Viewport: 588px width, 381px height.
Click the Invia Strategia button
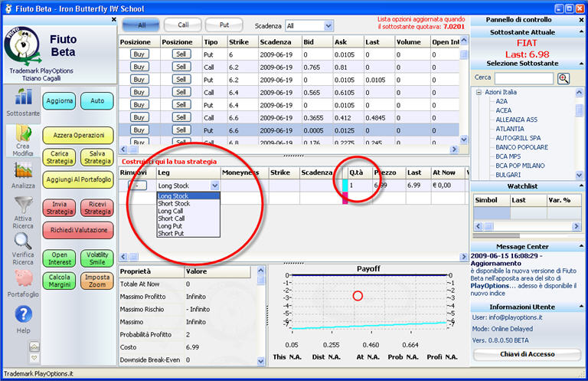(x=59, y=208)
